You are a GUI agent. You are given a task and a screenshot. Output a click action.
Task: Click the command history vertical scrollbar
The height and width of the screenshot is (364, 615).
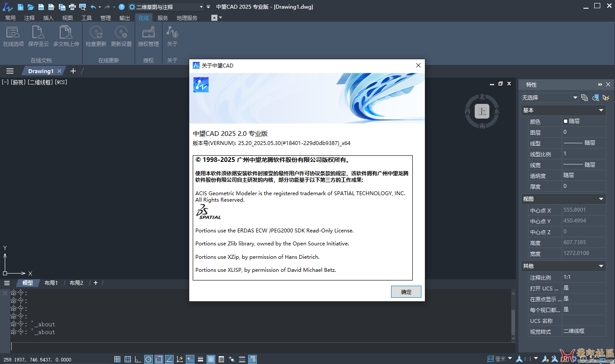point(513,316)
